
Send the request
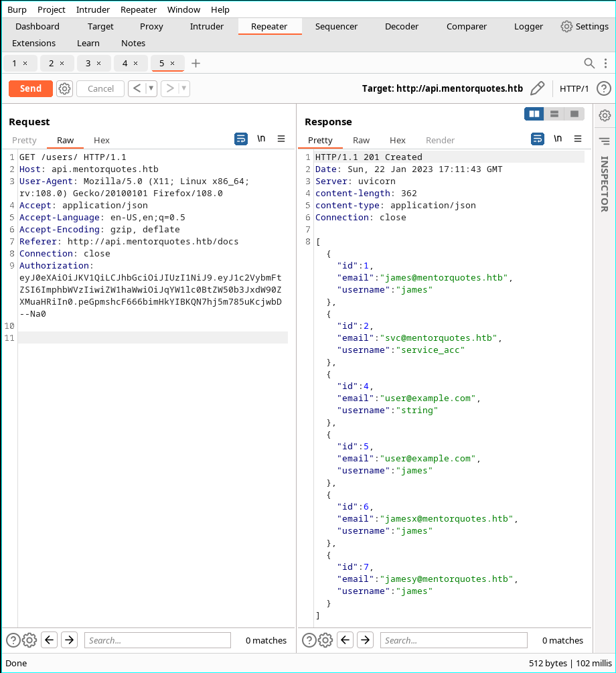tap(31, 89)
